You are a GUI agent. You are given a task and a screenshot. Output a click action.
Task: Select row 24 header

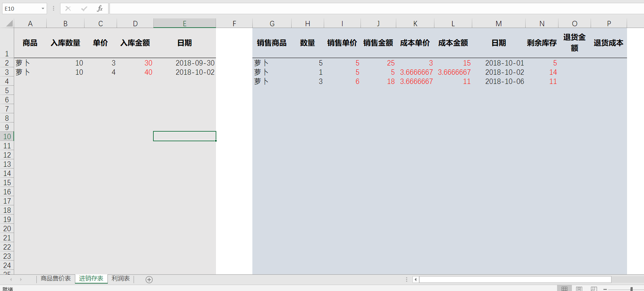click(x=7, y=265)
